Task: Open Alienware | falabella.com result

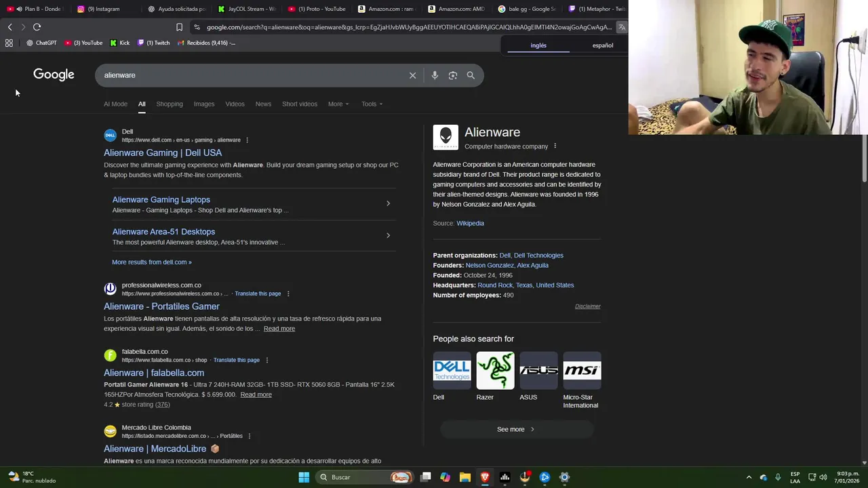Action: [154, 373]
